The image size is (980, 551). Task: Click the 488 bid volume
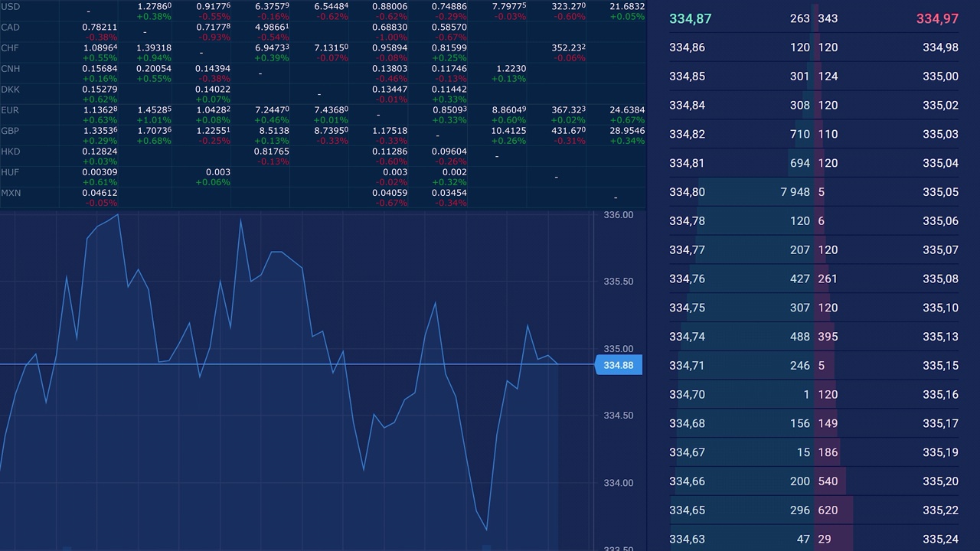tap(800, 337)
